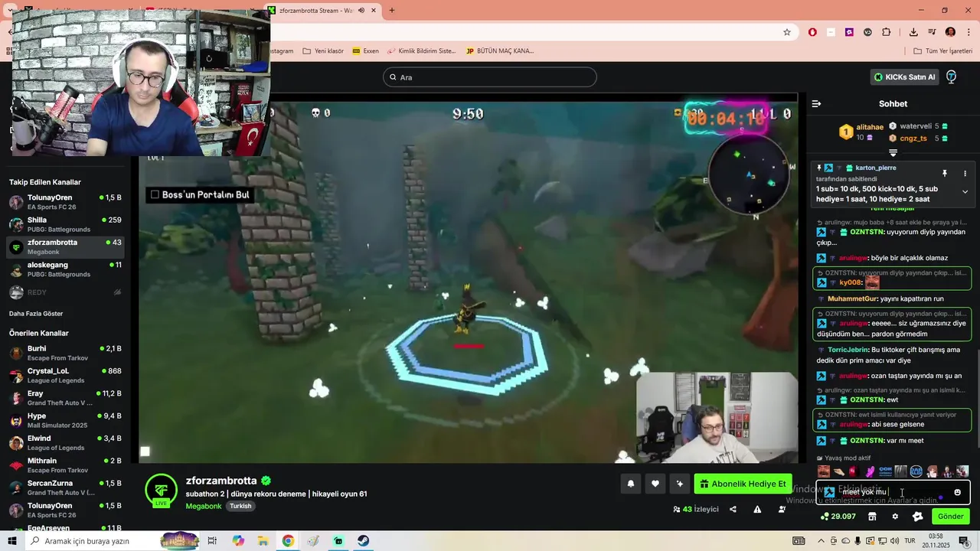
Task: Send the message with Gönder
Action: 950,517
